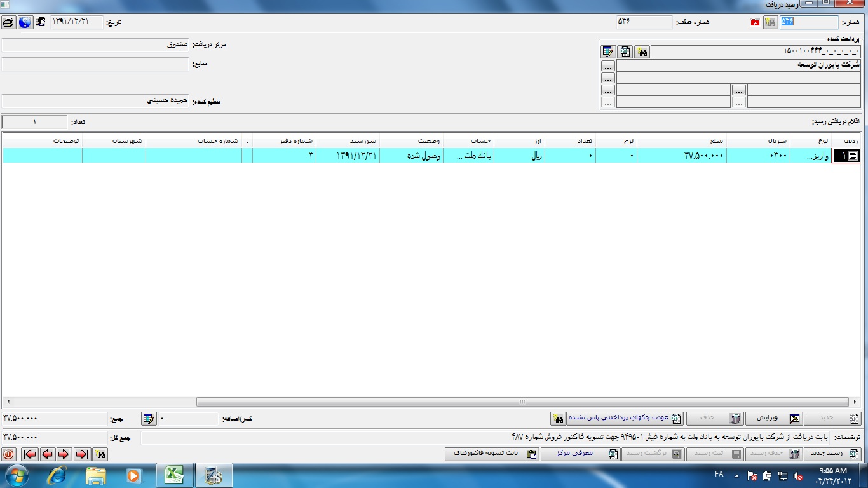Click the تاریخ date field ۱۳۹۱/۱۲/۲۱
The height and width of the screenshot is (488, 868).
76,22
